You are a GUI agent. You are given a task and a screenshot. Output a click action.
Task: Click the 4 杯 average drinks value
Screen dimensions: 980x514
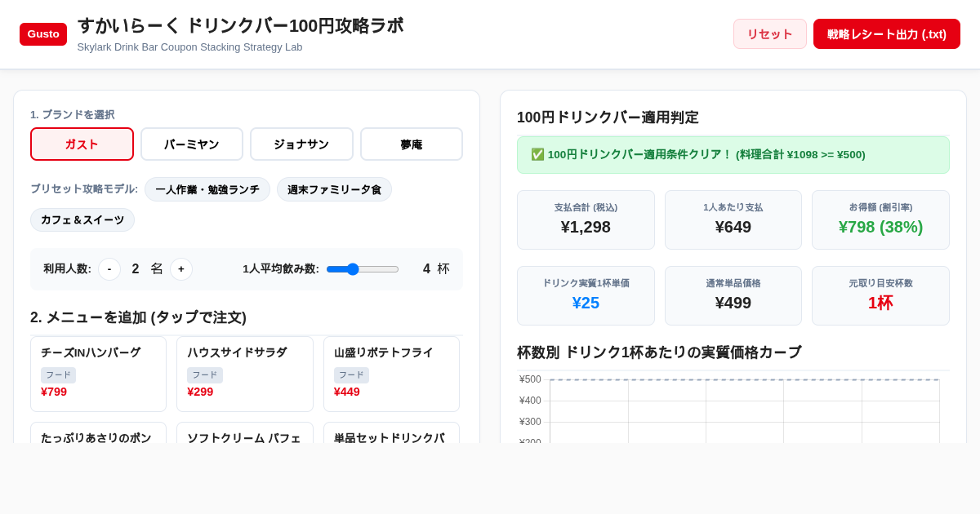point(436,269)
